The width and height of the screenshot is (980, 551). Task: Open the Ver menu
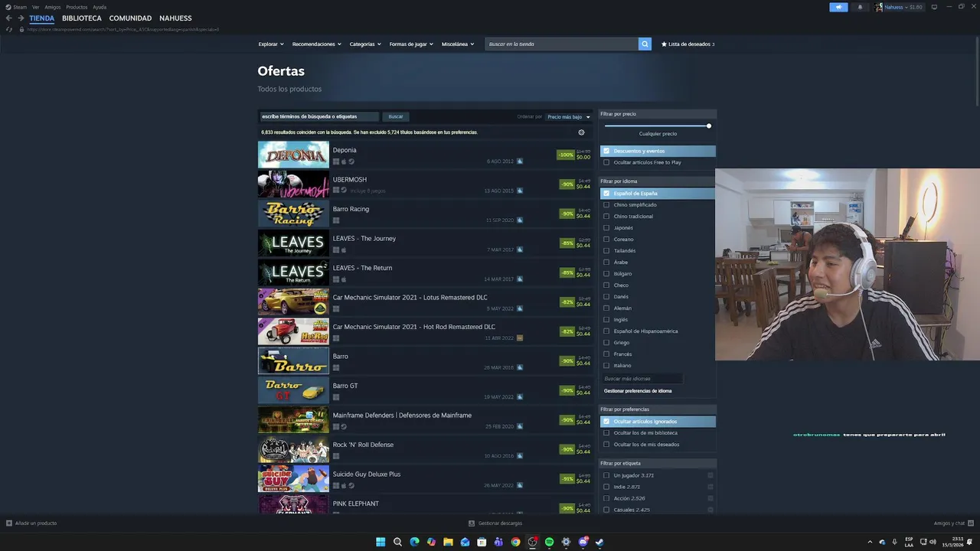[x=35, y=7]
